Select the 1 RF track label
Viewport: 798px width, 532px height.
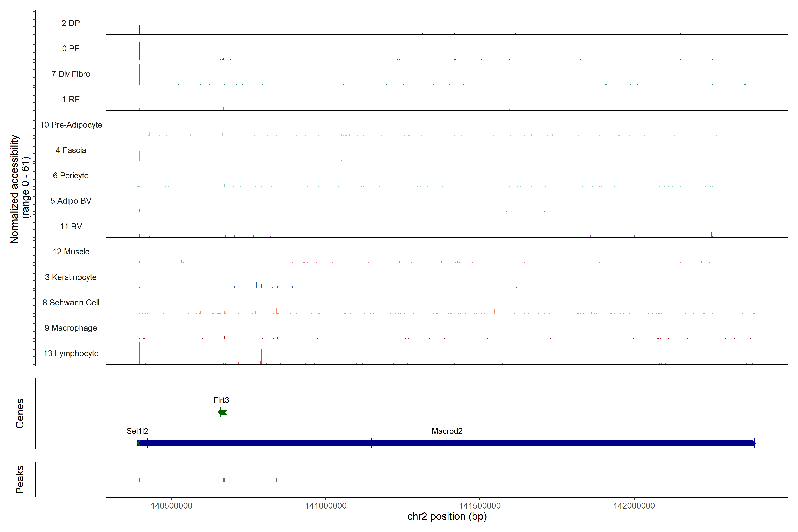click(70, 99)
